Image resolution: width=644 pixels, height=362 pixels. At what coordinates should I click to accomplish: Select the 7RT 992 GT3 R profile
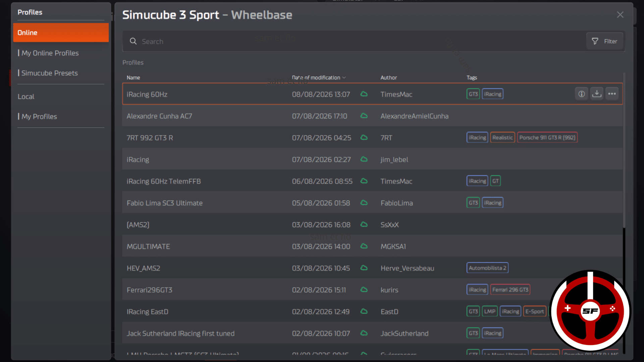[150, 138]
